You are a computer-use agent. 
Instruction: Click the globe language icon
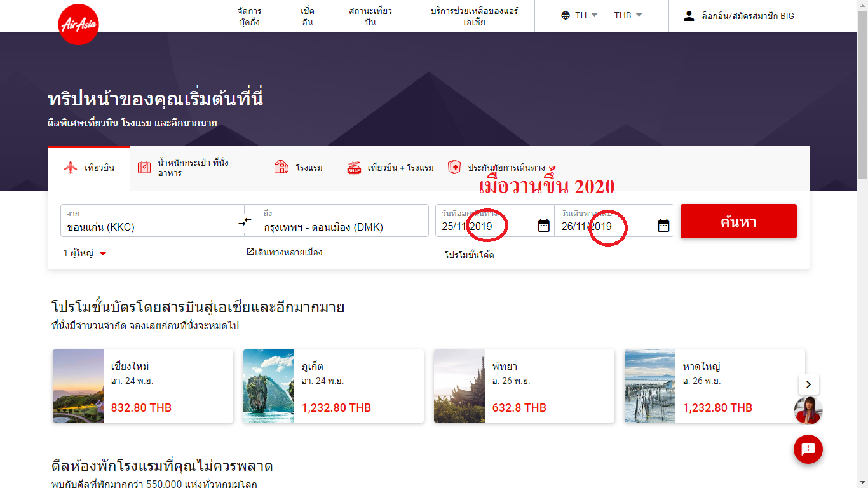click(566, 15)
